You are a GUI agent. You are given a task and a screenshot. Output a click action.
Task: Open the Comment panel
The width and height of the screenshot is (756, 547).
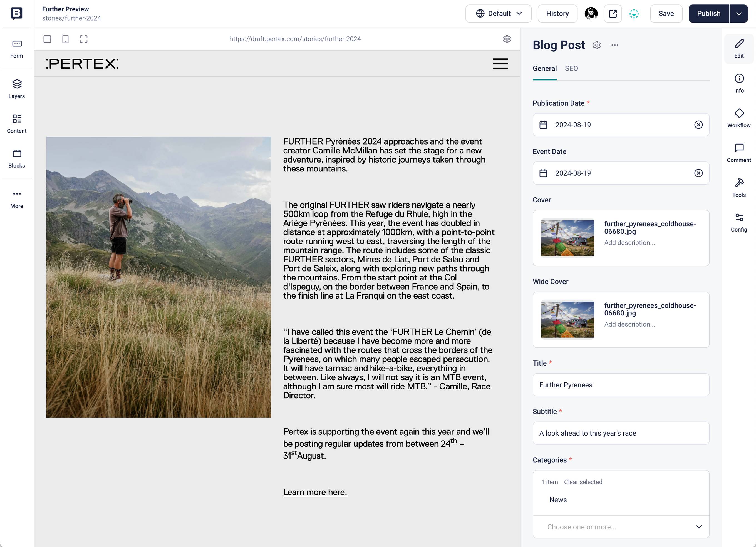pos(739,153)
